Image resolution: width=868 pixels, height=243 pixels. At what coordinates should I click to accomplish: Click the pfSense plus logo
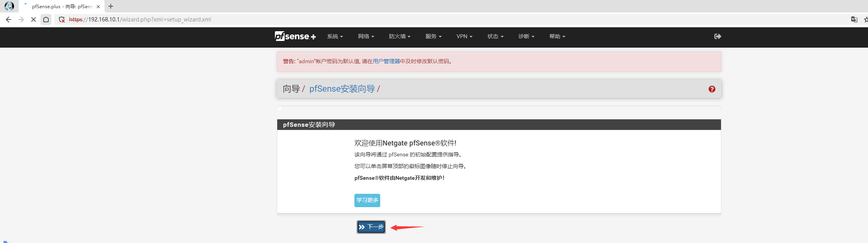295,36
